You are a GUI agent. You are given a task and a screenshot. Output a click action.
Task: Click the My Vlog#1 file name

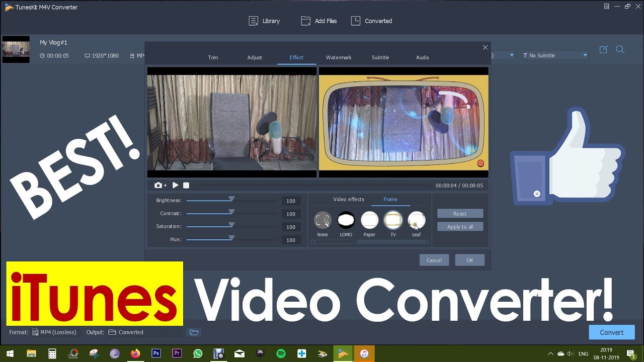(x=53, y=43)
